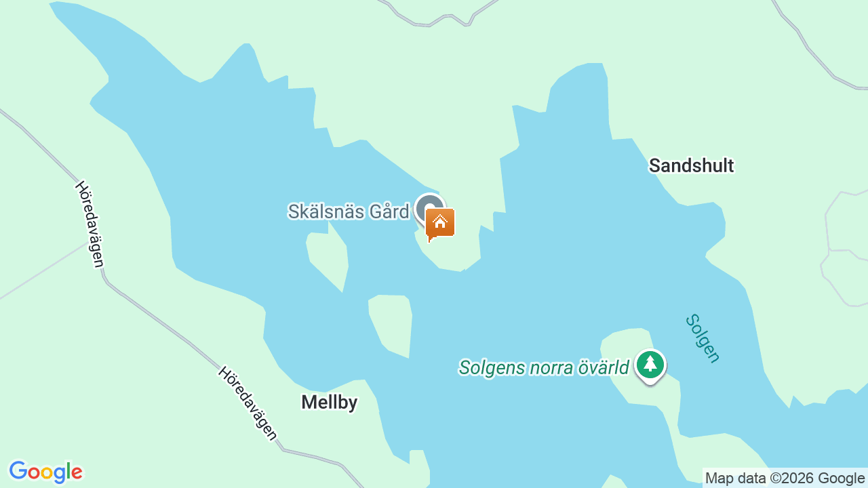Image resolution: width=868 pixels, height=488 pixels.
Task: Open the Skälsnäs Gård place label
Action: pyautogui.click(x=349, y=211)
